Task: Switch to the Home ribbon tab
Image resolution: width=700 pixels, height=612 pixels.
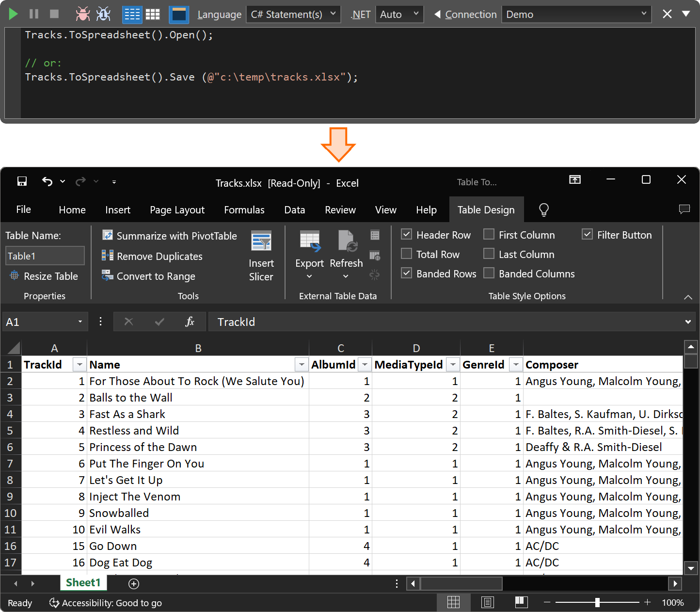Action: click(72, 210)
